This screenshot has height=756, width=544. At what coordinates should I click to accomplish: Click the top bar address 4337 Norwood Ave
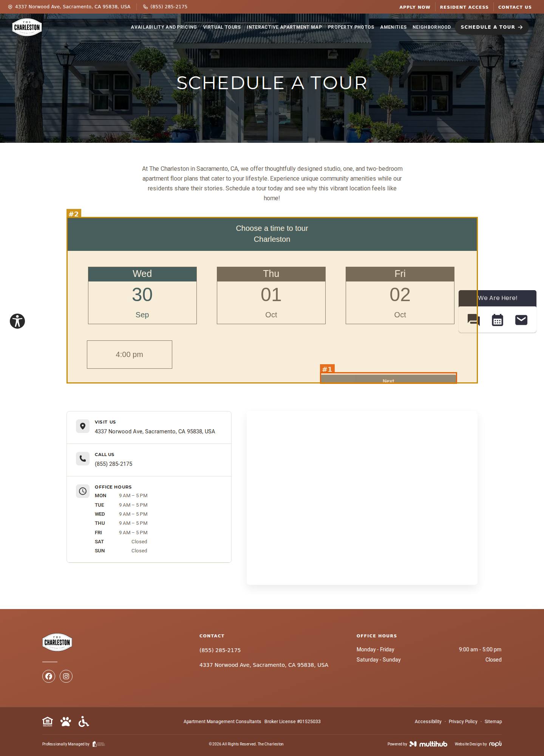69,7
